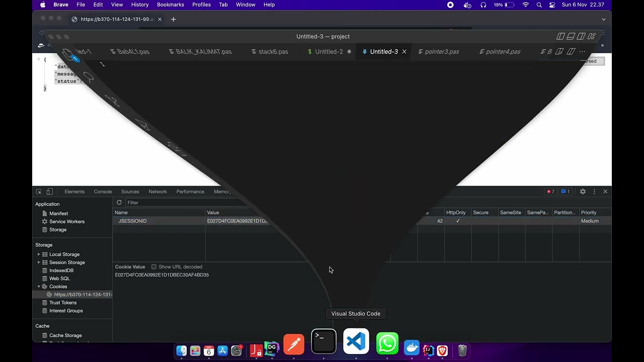The height and width of the screenshot is (362, 644).
Task: Click the headphones icon in menu bar
Action: 484,5
